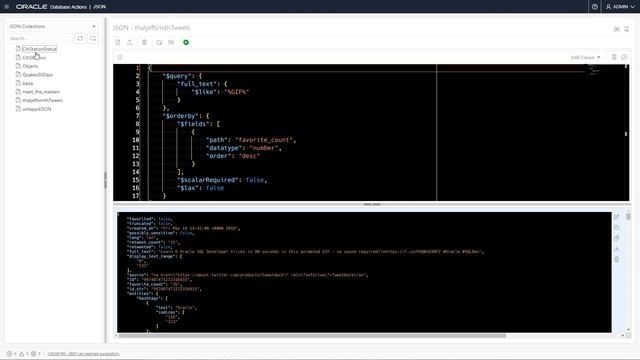Open the hamburger navigation menu
This screenshot has width=640, height=360.
coord(7,7)
